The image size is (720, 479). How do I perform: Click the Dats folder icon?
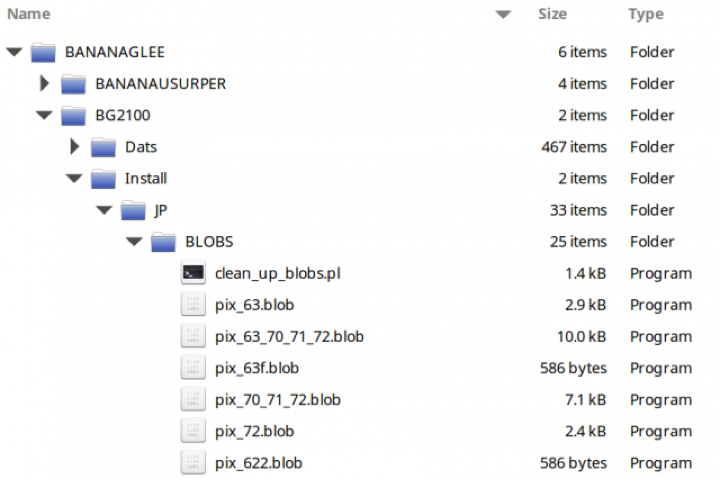point(103,147)
